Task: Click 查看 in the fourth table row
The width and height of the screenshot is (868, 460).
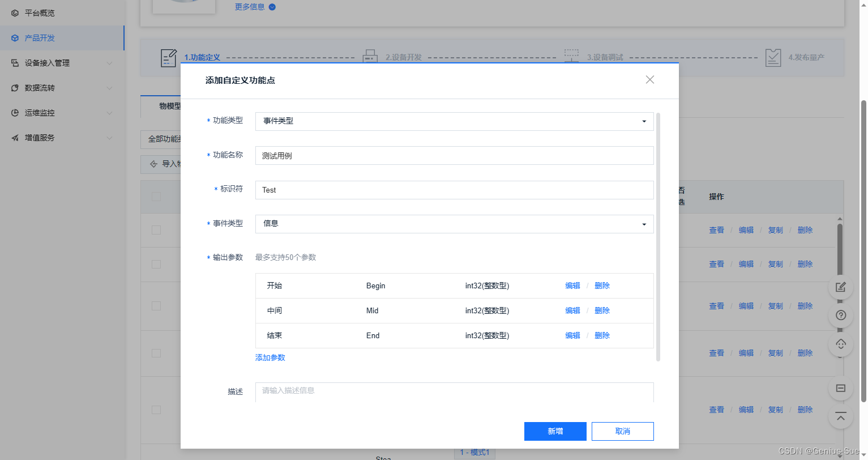Action: tap(716, 353)
